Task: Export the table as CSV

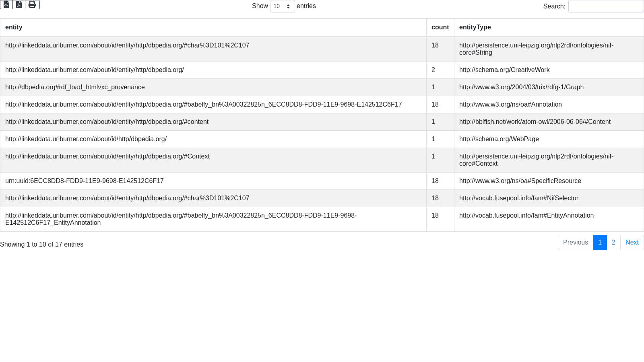Action: pos(6,5)
